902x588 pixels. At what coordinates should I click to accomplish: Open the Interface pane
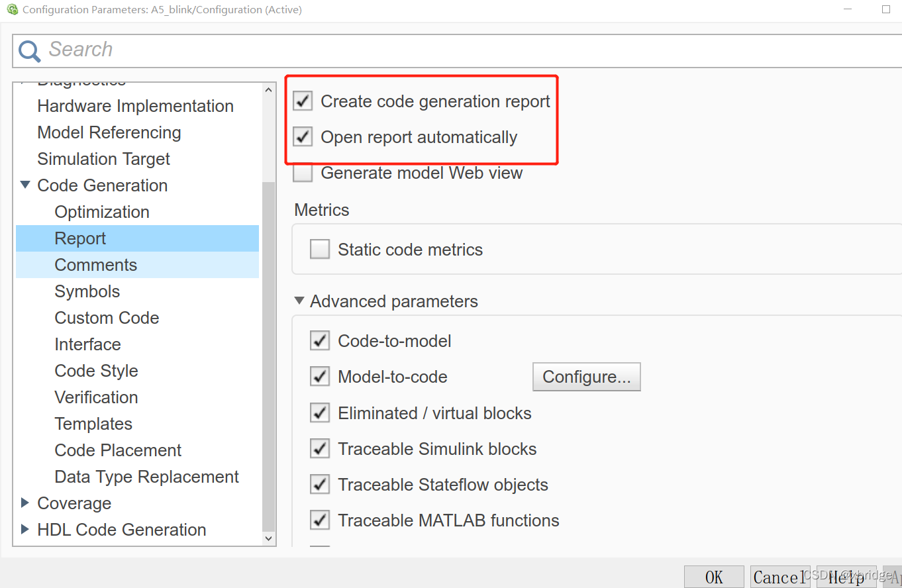pyautogui.click(x=87, y=344)
